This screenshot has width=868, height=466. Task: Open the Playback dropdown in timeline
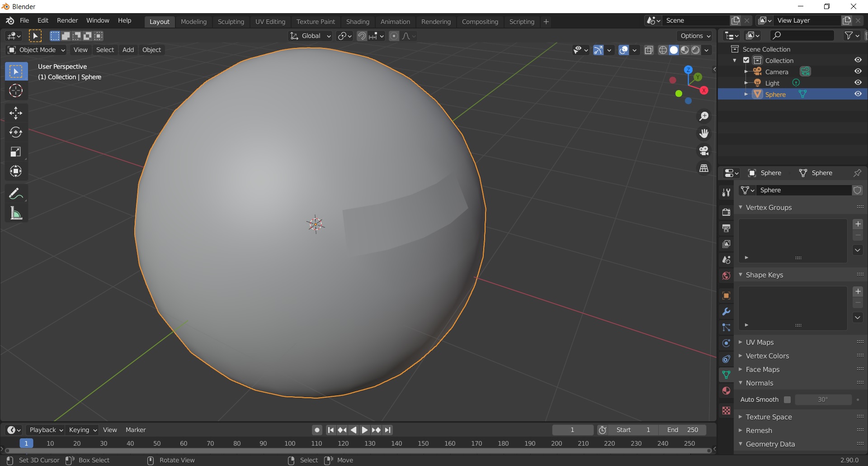tap(46, 430)
